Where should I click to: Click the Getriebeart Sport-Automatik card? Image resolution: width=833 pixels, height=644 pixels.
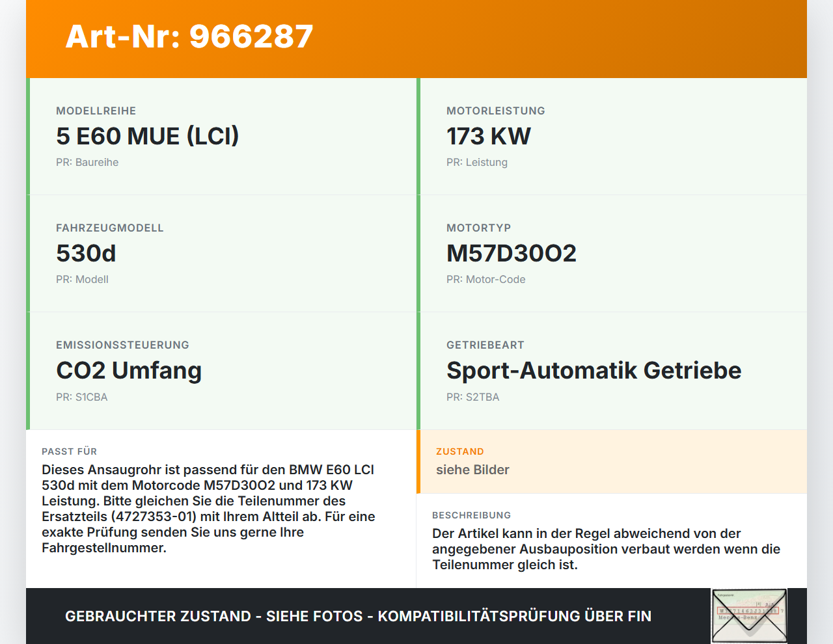click(x=612, y=370)
